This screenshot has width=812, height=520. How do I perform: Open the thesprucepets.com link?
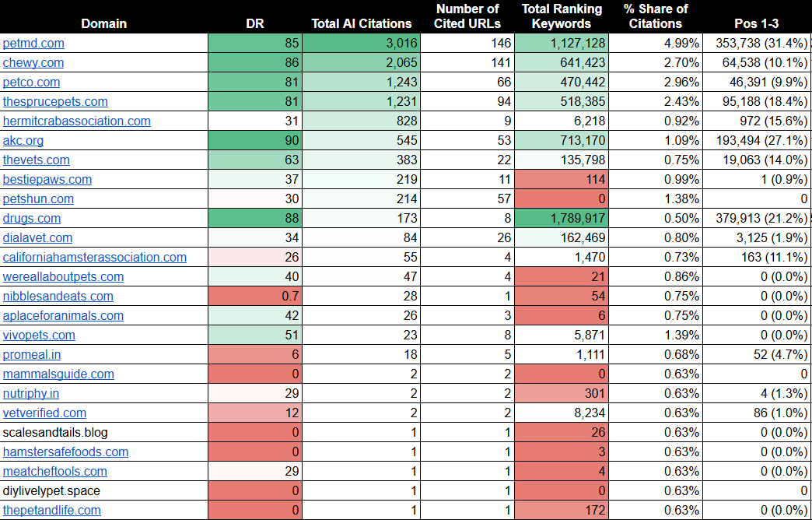click(x=55, y=102)
